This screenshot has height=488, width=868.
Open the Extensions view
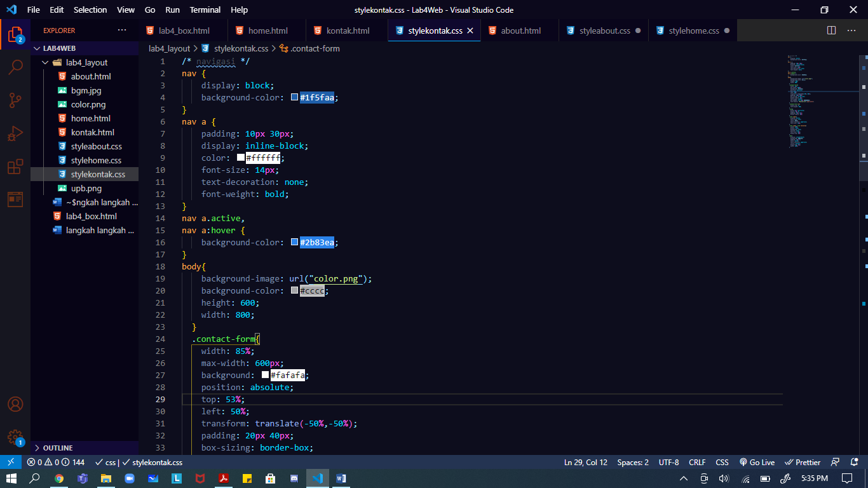click(15, 166)
